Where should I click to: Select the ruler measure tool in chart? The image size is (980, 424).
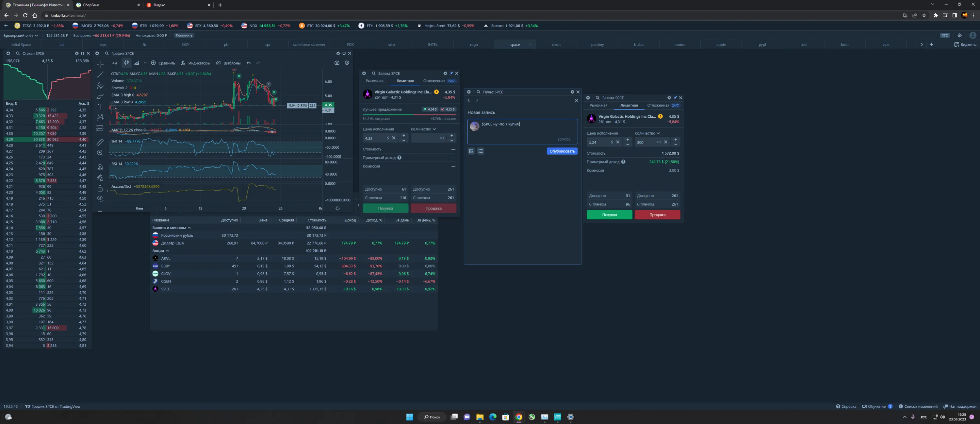pos(100,142)
